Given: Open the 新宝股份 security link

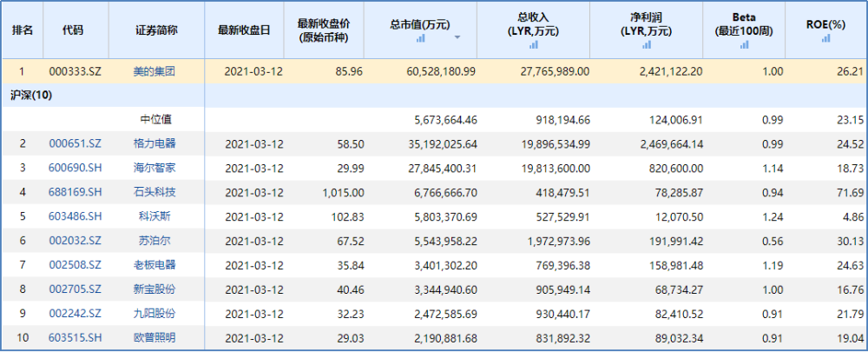Looking at the screenshot, I should coord(156,289).
